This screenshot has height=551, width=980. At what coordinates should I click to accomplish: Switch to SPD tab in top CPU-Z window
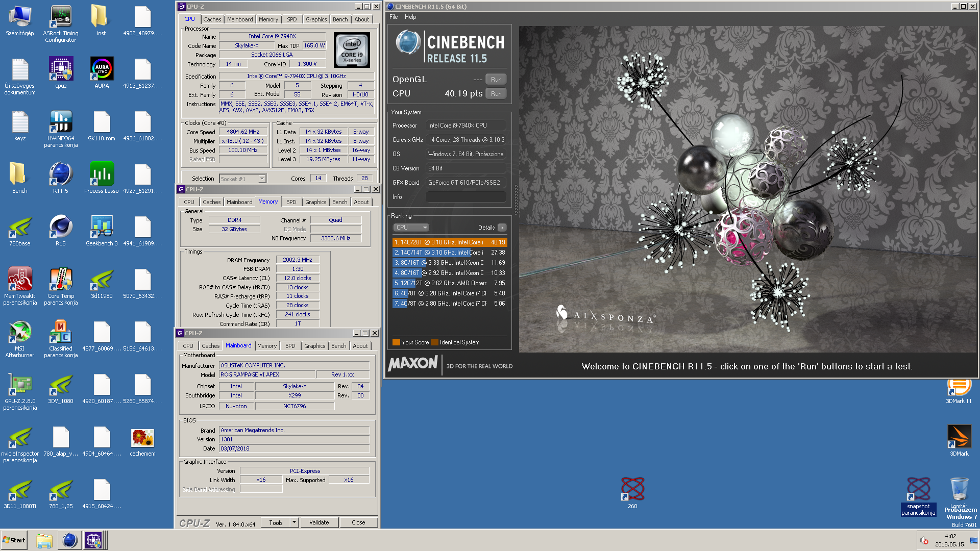(x=292, y=19)
